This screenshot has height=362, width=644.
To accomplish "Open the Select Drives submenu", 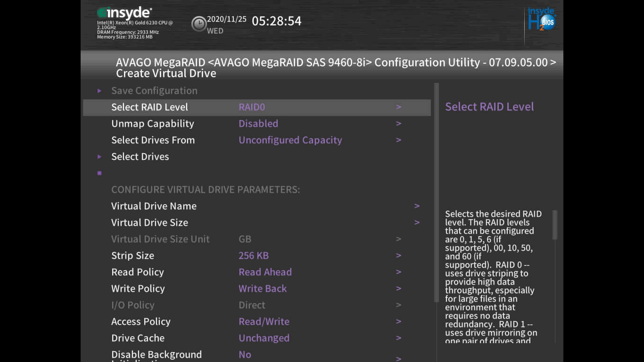I will point(140,156).
